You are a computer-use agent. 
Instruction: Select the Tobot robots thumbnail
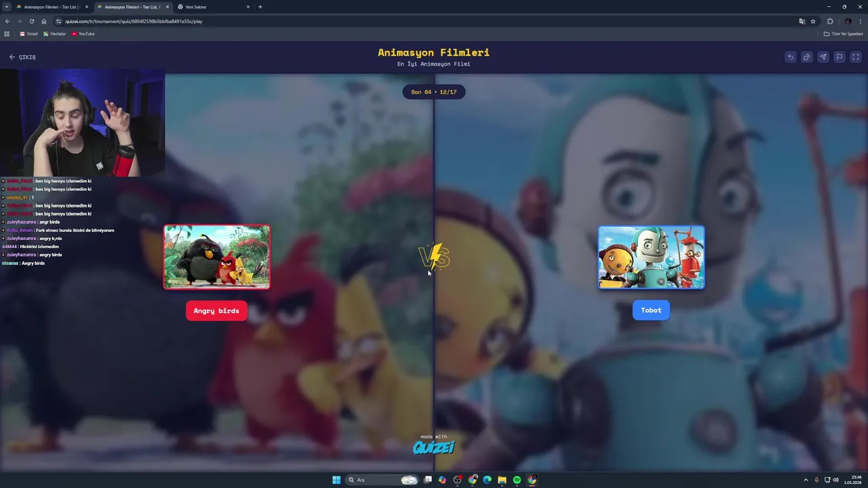tap(651, 257)
